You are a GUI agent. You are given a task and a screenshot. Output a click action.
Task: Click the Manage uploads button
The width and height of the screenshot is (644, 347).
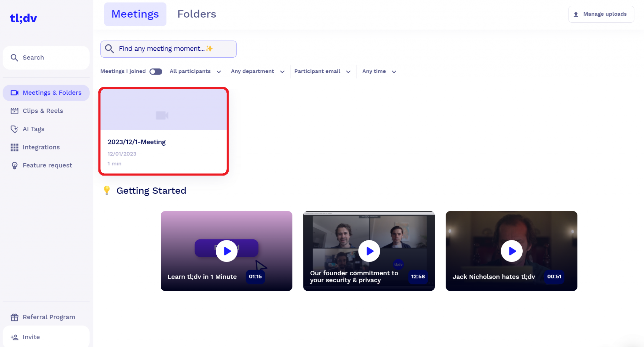click(601, 14)
